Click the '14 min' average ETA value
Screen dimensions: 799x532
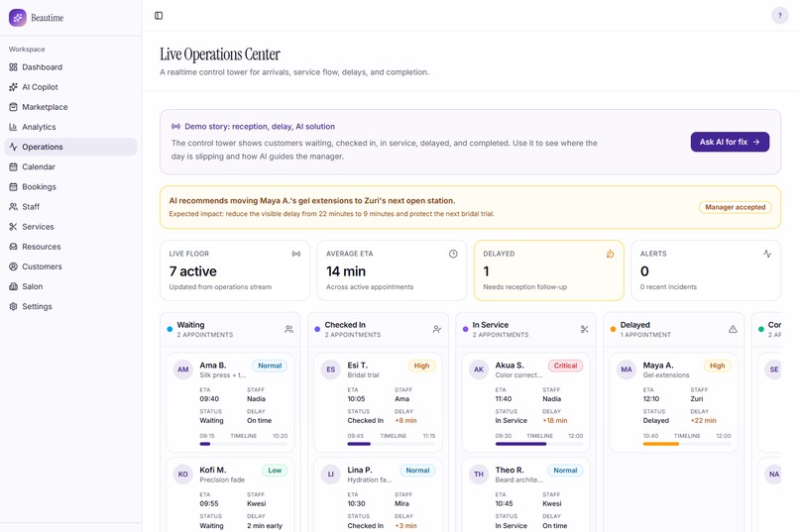tap(346, 271)
